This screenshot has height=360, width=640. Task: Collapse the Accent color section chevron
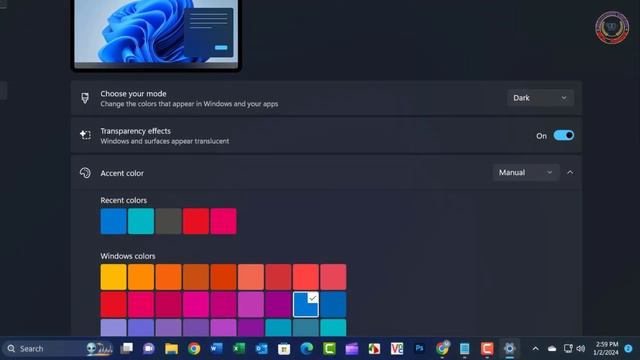(x=570, y=173)
